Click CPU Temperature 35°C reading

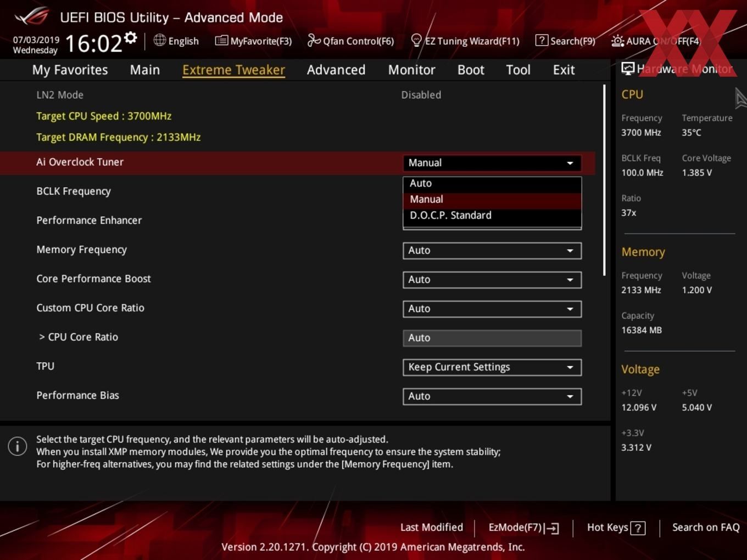[691, 132]
